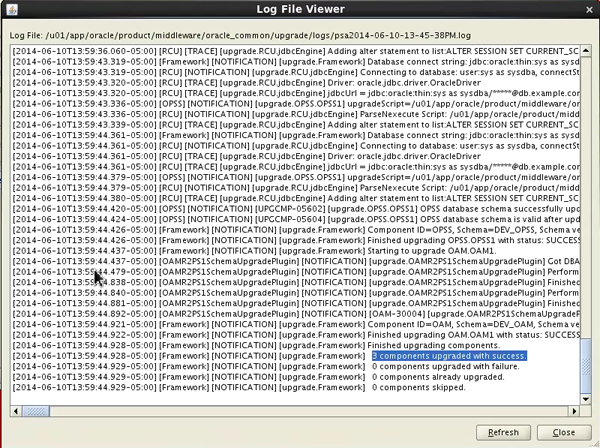The image size is (600, 448).
Task: Click 'Finished upgrading OAM.OAM1 with status' line
Action: tap(296, 335)
